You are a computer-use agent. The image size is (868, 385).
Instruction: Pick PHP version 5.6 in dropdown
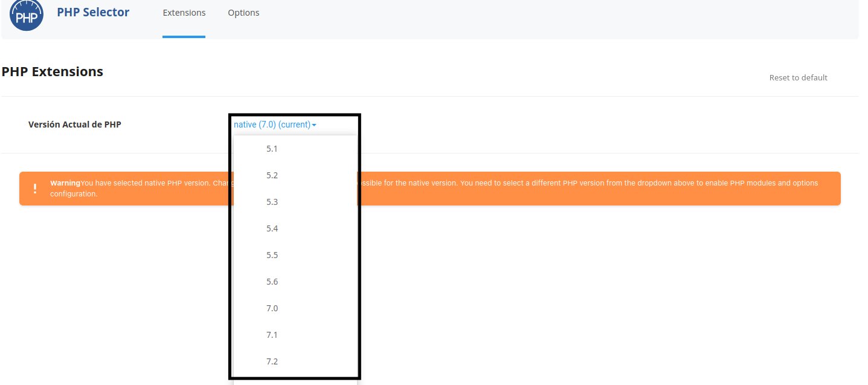pyautogui.click(x=295, y=282)
